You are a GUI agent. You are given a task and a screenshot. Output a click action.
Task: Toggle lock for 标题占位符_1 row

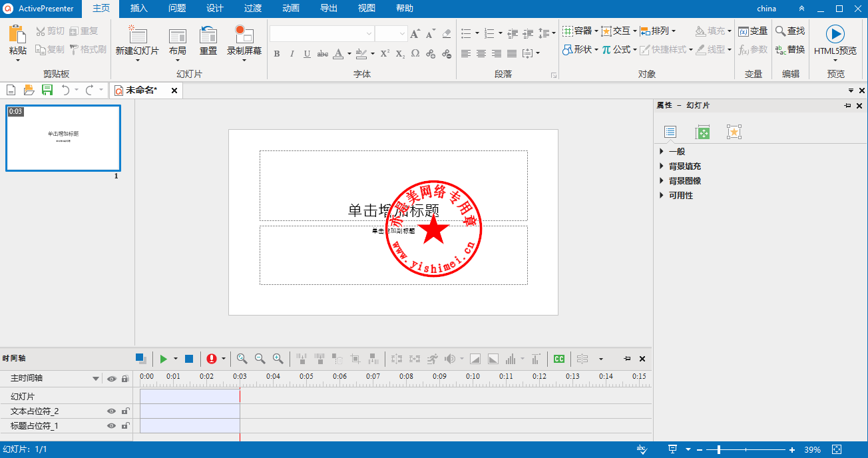pos(125,426)
